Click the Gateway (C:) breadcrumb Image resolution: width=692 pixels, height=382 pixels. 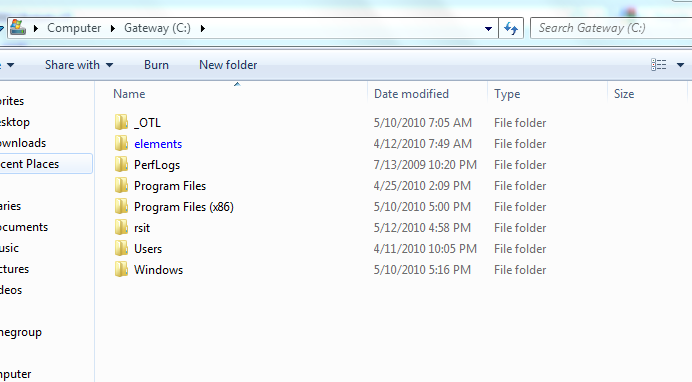tap(157, 28)
